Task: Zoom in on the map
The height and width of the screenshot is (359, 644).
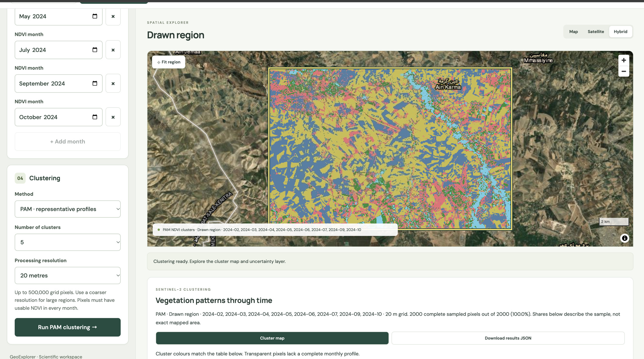Action: pyautogui.click(x=624, y=60)
